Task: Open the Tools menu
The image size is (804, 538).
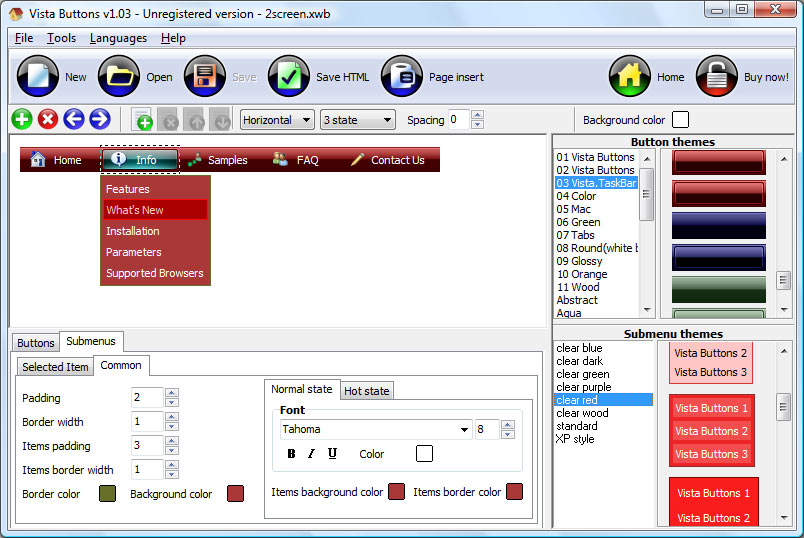Action: 62,38
